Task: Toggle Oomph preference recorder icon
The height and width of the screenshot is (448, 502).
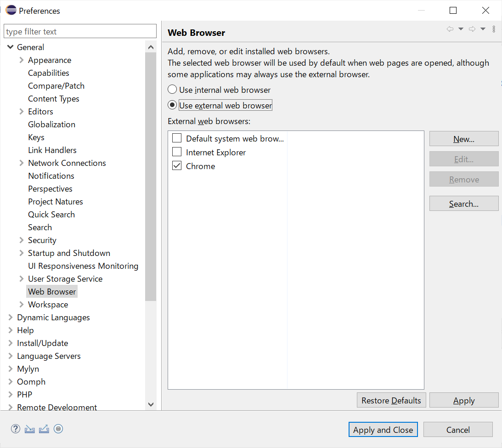Action: [58, 429]
